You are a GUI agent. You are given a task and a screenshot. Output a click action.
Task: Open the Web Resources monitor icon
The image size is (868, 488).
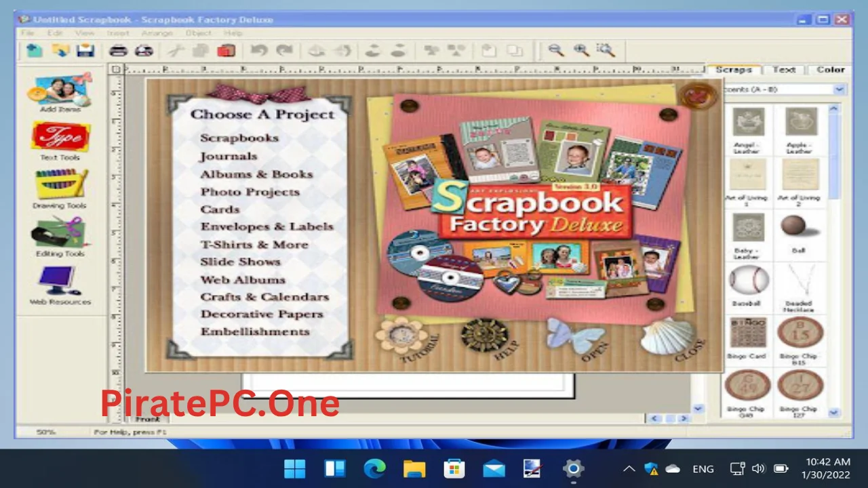point(60,285)
